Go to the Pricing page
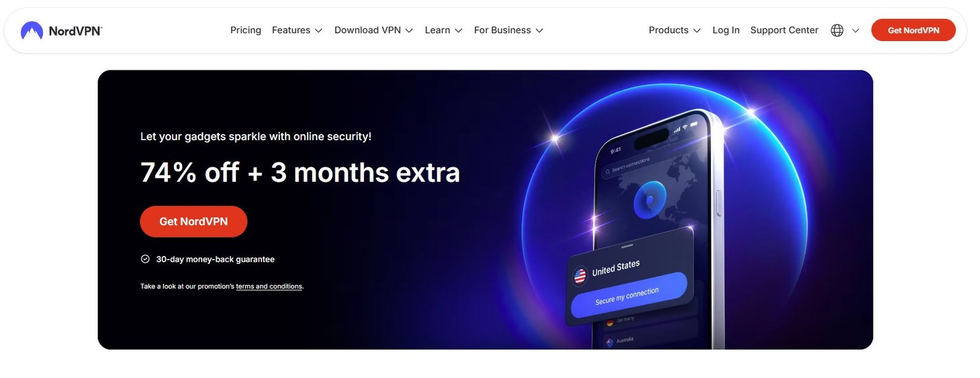980x378 pixels. 246,31
